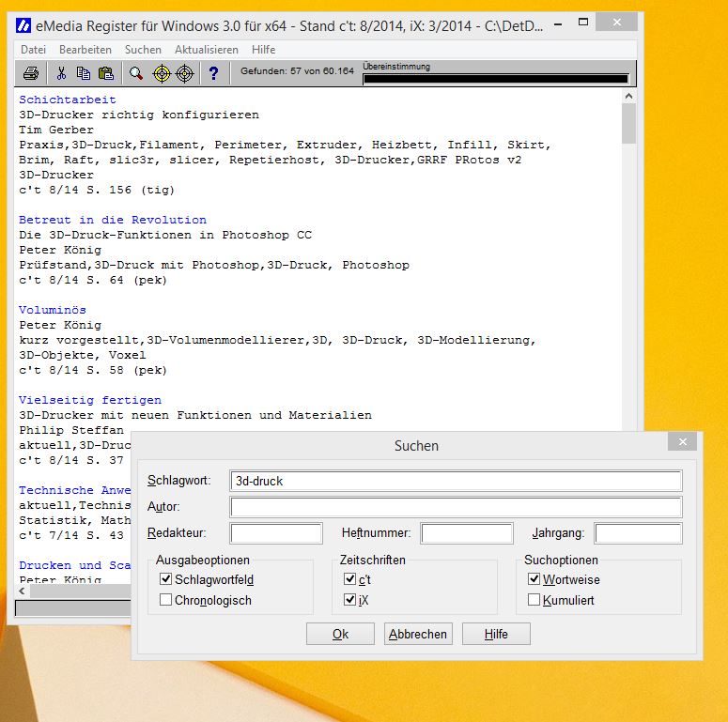Open search with the magnifying glass icon
728x722 pixels.
tap(136, 73)
